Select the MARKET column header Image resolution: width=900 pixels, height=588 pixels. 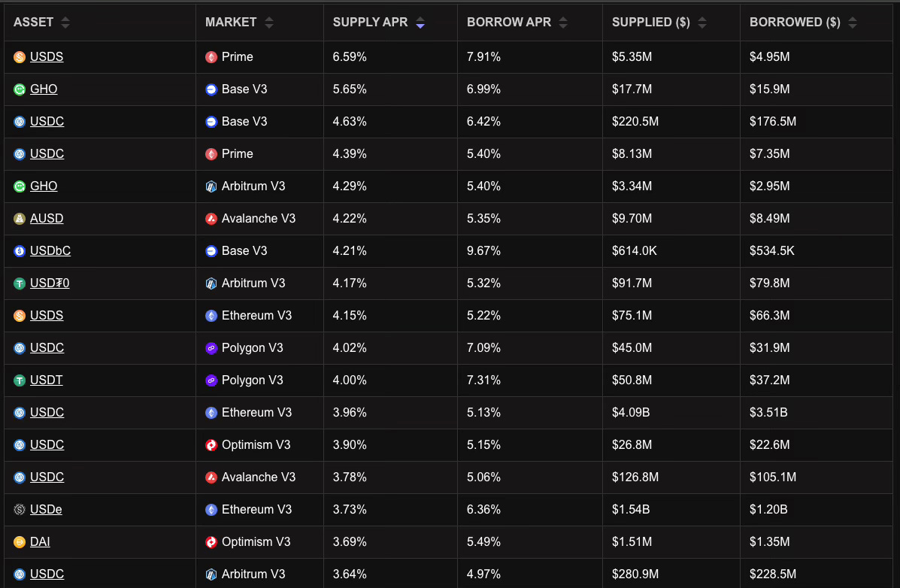pos(231,22)
